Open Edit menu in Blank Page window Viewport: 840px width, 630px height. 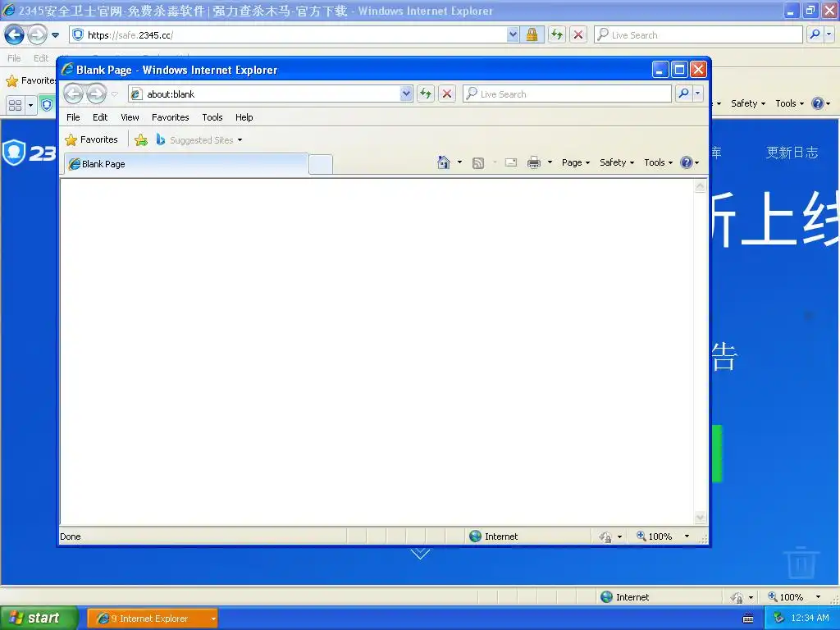click(100, 117)
